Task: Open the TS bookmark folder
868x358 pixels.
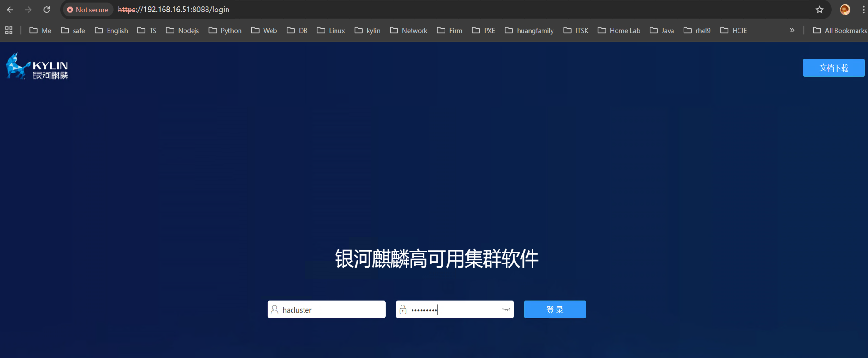Action: click(147, 31)
